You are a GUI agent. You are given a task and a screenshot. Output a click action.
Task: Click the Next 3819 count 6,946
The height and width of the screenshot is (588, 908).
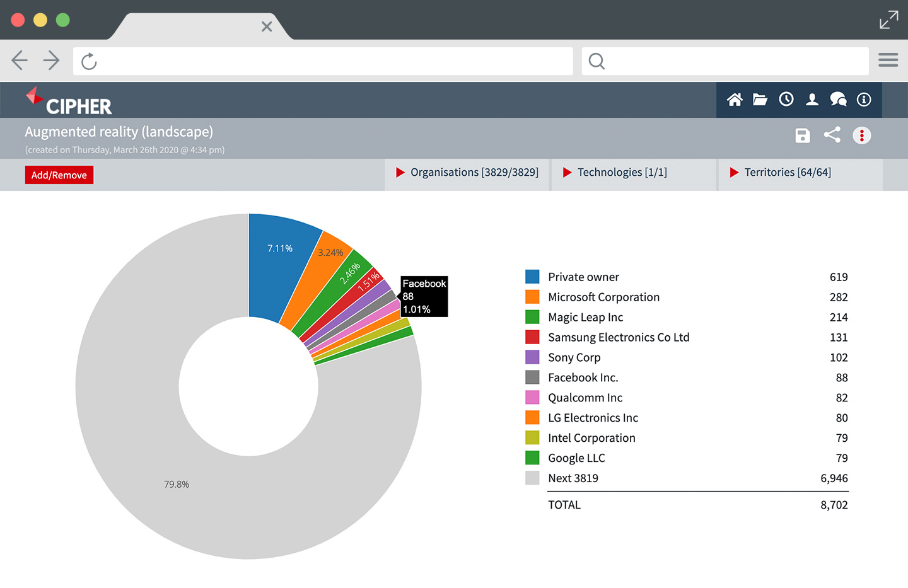tap(834, 478)
